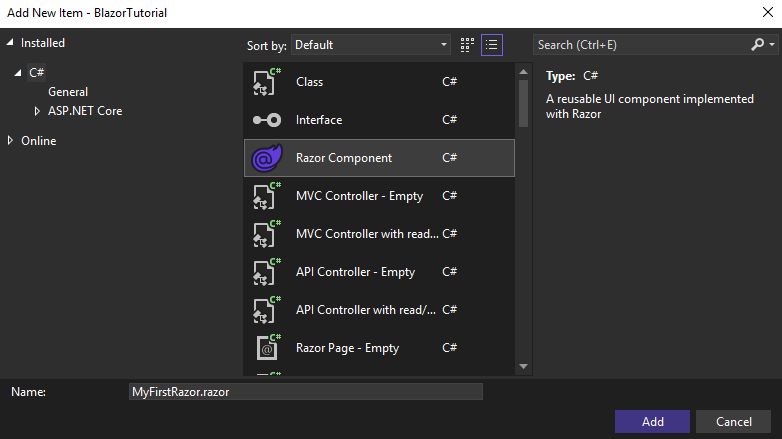Select API Controller - Empty icon

coord(267,272)
